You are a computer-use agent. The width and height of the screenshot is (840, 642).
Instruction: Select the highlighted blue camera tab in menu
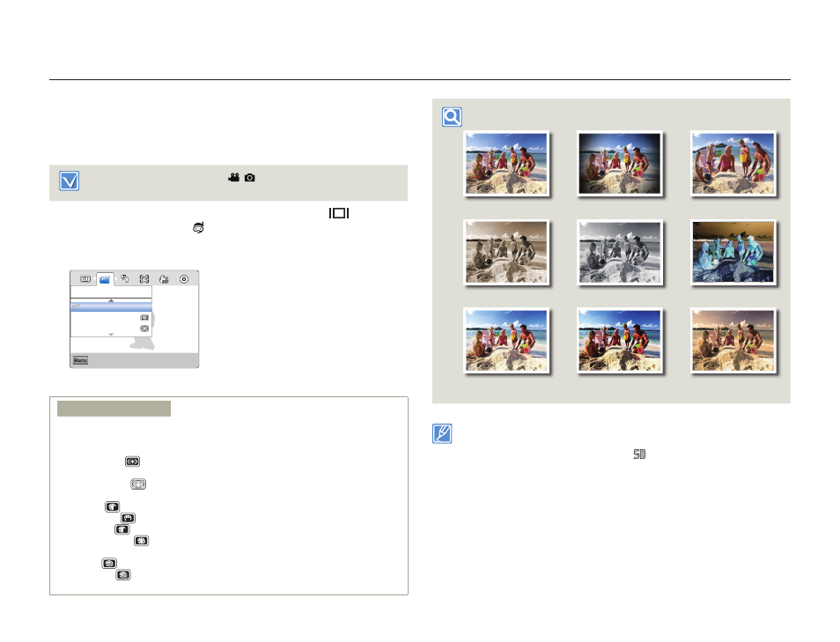pos(105,279)
